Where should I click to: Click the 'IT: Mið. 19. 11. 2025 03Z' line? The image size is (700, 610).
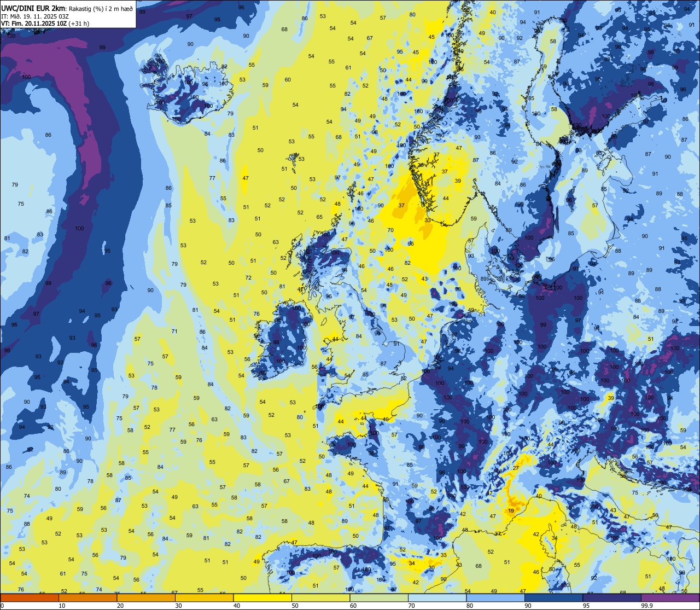point(34,16)
